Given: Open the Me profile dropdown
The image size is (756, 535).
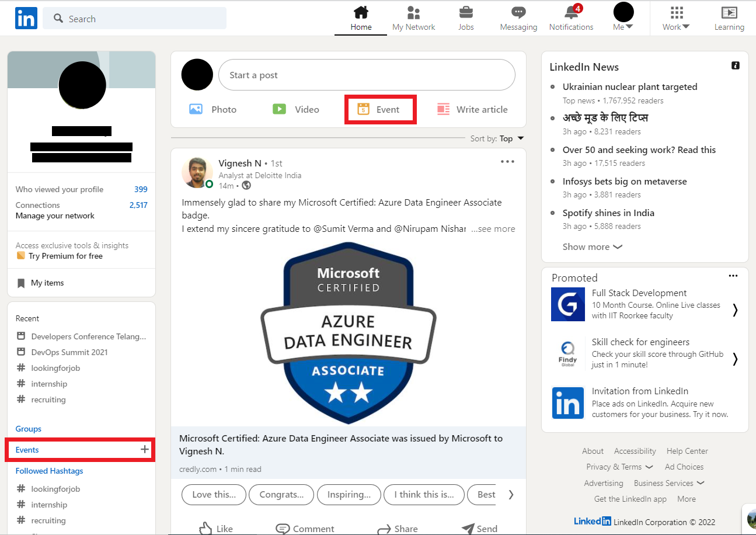Looking at the screenshot, I should click(x=623, y=19).
